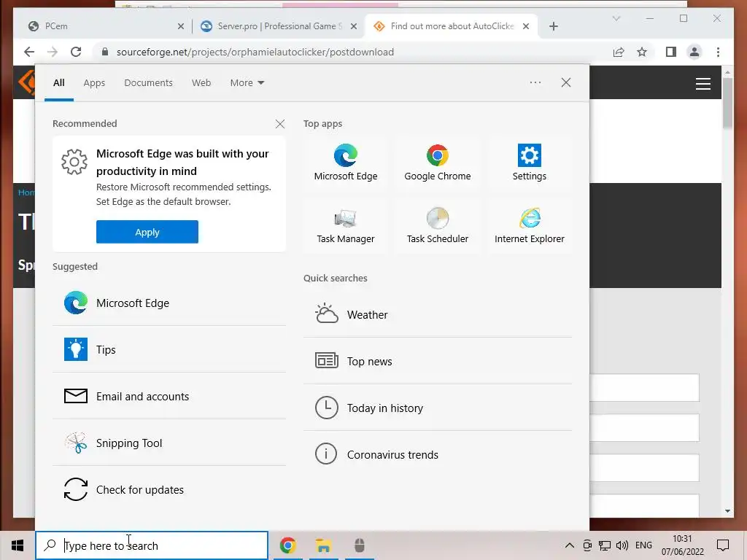The height and width of the screenshot is (560, 747).
Task: Open the mouse auto clicker taskbar icon
Action: click(359, 545)
